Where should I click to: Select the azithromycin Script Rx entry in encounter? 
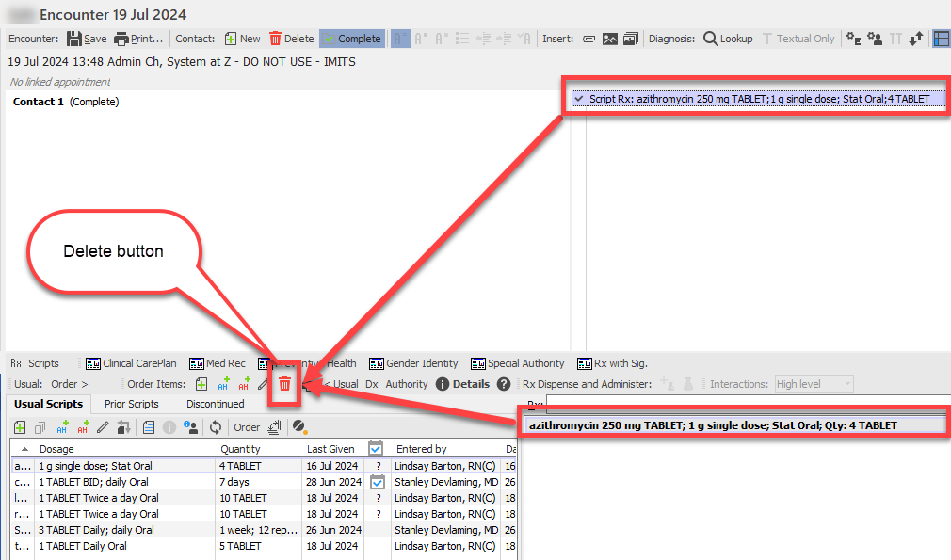[x=758, y=99]
